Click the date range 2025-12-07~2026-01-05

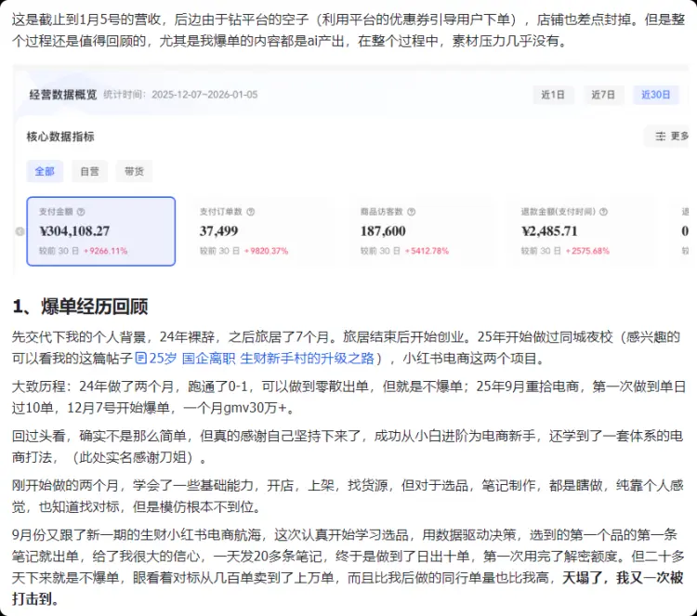(x=204, y=95)
